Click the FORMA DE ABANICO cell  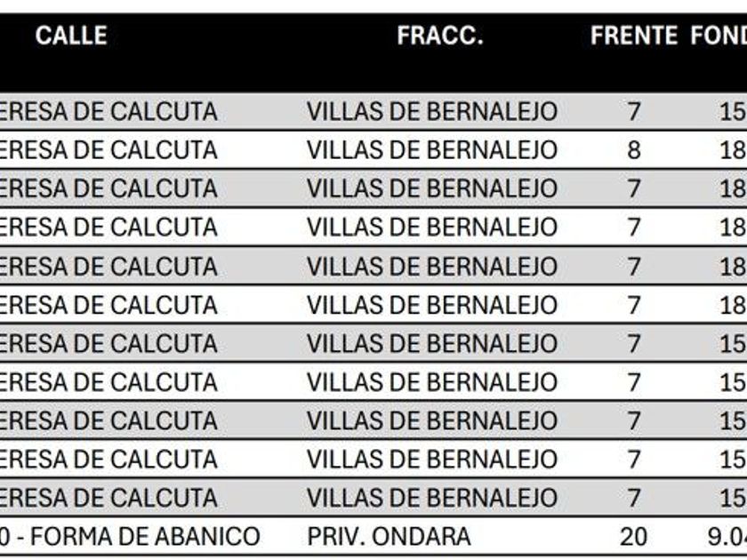(x=130, y=537)
